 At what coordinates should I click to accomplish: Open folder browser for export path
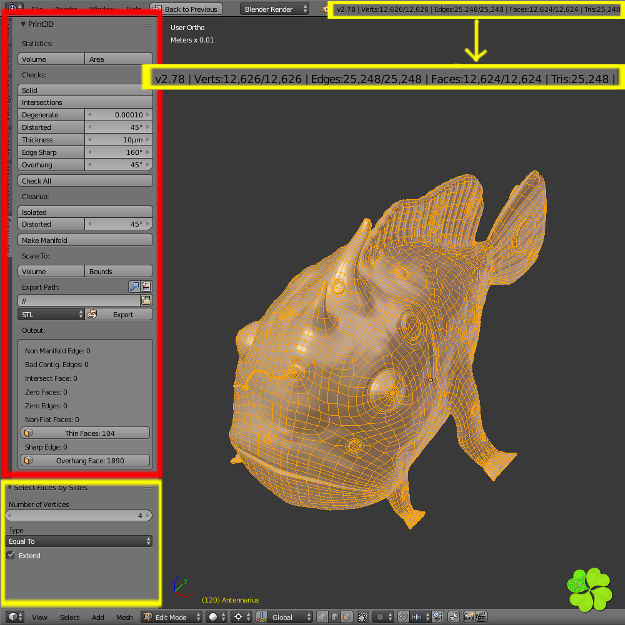point(146,300)
